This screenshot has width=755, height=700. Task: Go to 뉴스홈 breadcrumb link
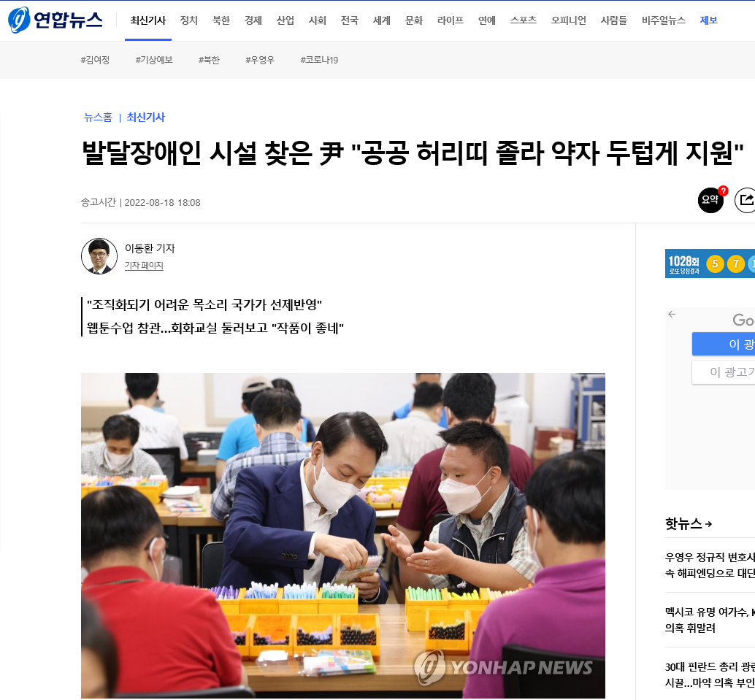tap(98, 117)
